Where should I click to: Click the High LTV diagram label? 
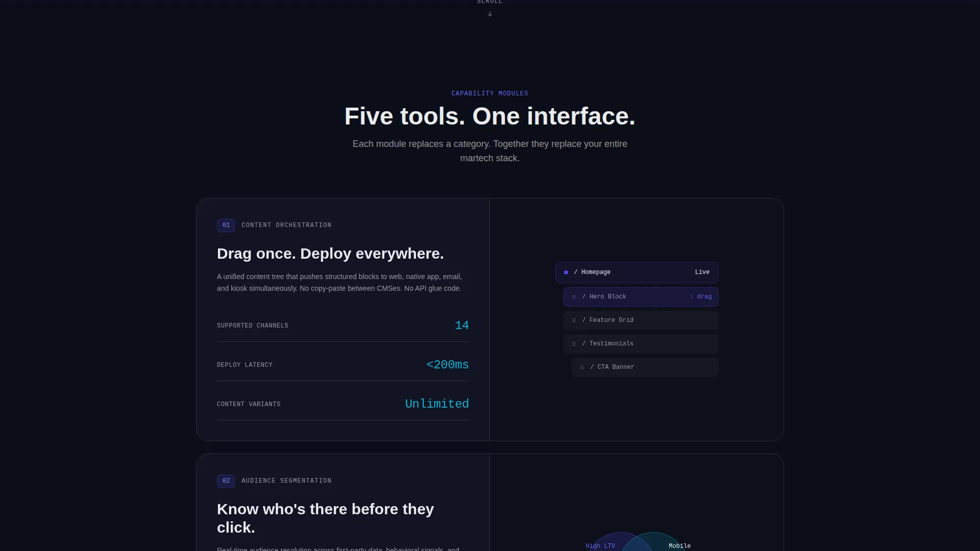point(600,546)
